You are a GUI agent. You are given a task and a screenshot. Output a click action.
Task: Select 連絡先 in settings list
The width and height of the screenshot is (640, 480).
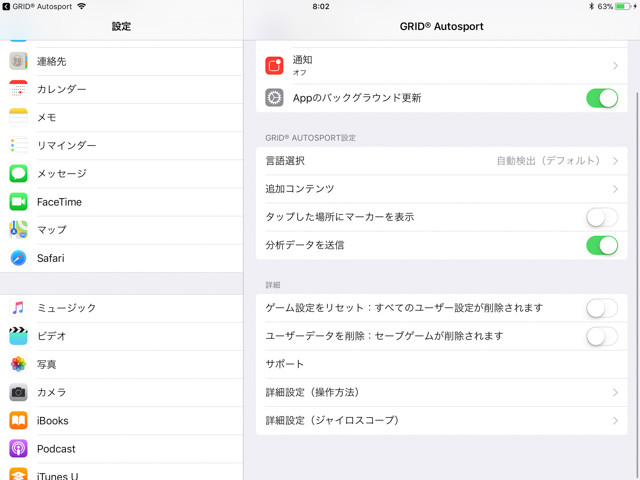pyautogui.click(x=122, y=61)
